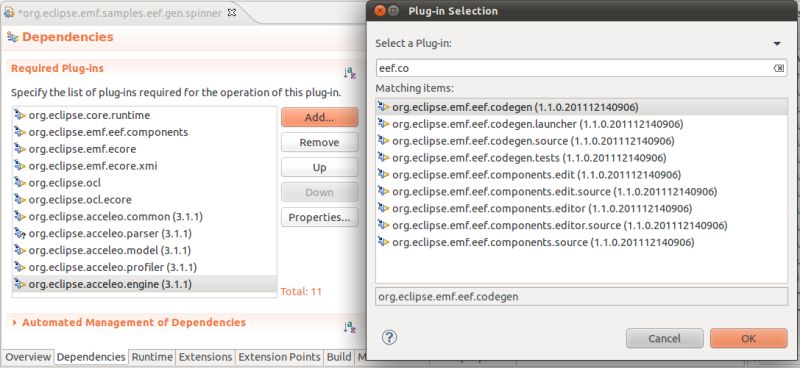Select org.eclipse.acceleo.engine (3.1.1) entry
Viewport: 800px width, 368px height.
click(x=144, y=284)
